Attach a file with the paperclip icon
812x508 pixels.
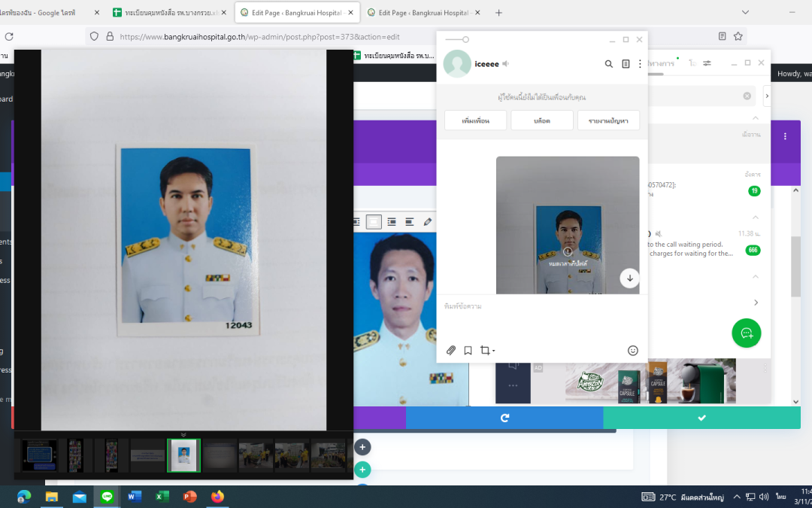click(451, 350)
